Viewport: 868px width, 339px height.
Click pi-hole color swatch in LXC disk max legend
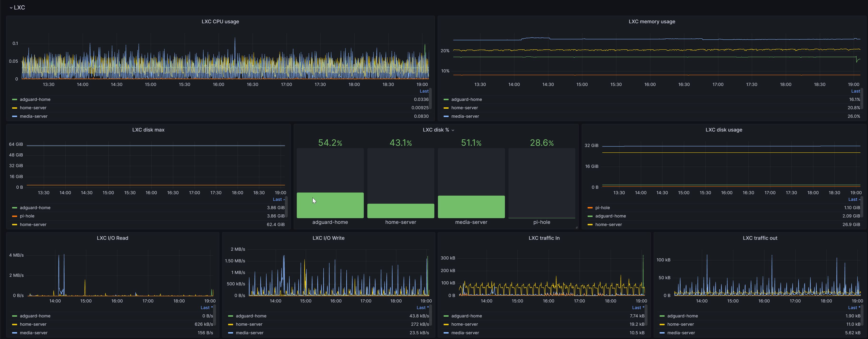14,216
